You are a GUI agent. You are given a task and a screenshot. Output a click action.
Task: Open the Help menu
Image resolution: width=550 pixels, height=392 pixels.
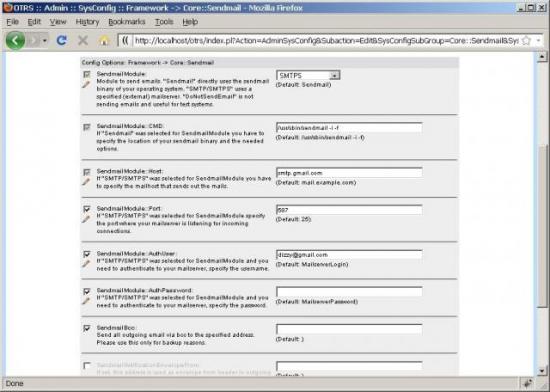click(190, 22)
